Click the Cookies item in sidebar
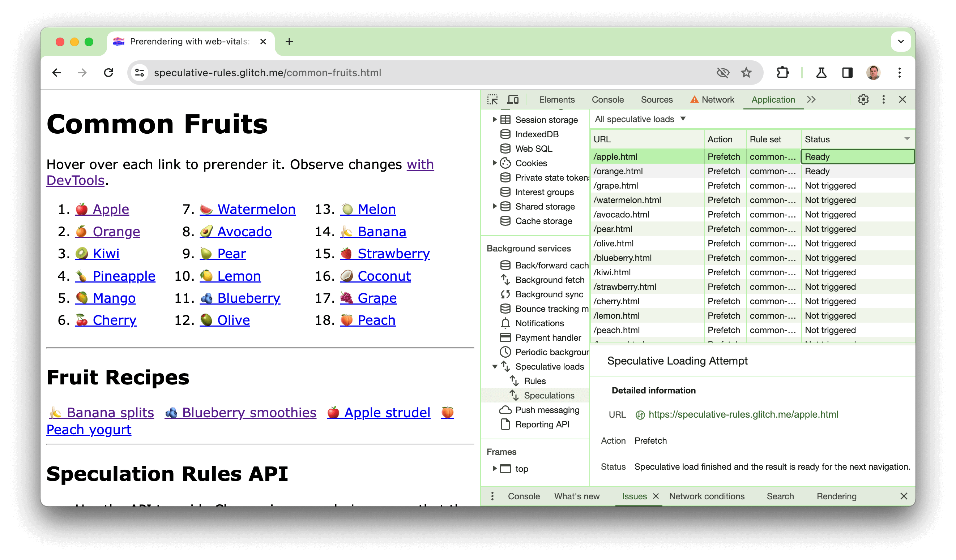 [530, 163]
